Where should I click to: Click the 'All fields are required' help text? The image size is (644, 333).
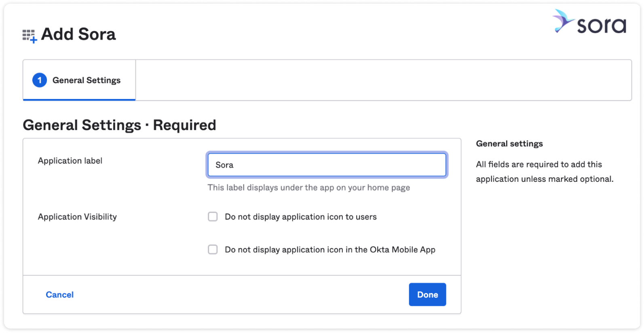click(545, 172)
